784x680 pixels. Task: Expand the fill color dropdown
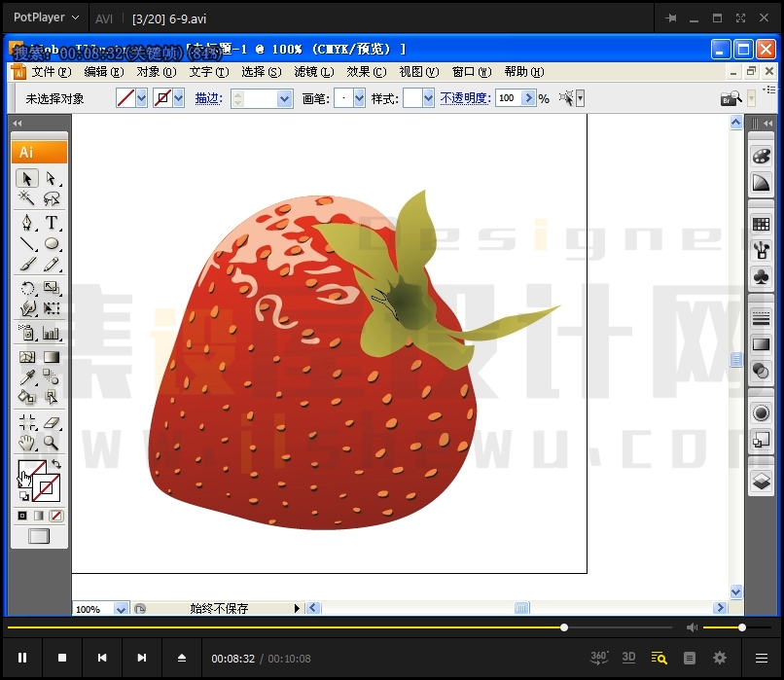coord(141,98)
